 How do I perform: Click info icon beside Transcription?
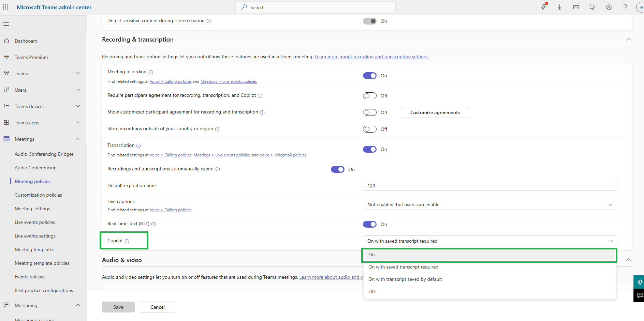(x=138, y=146)
